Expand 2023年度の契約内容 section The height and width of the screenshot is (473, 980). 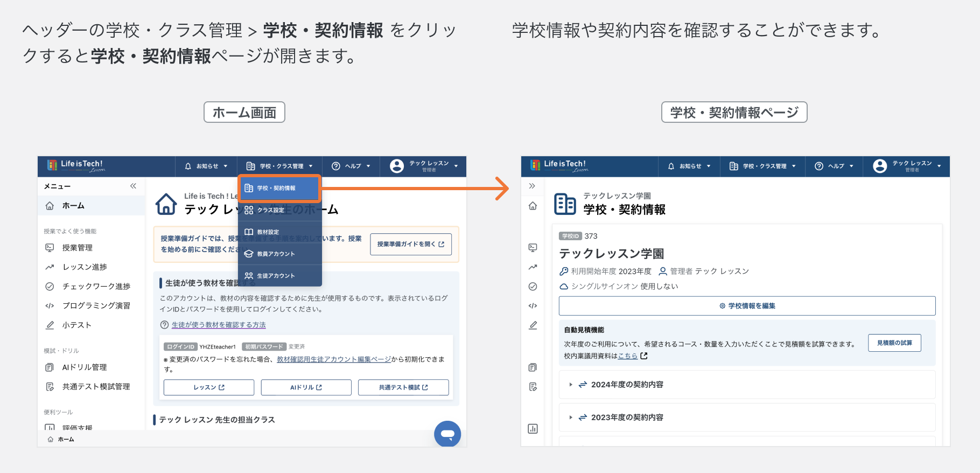coord(747,418)
